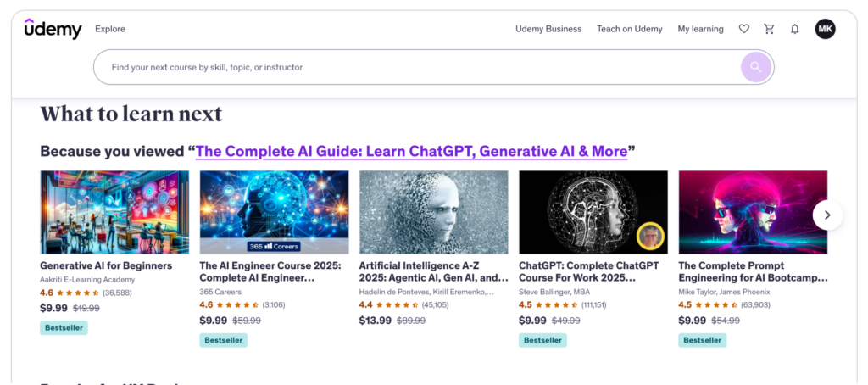The height and width of the screenshot is (385, 868).
Task: Open Generative AI for Beginners thumbnail
Action: coord(114,212)
